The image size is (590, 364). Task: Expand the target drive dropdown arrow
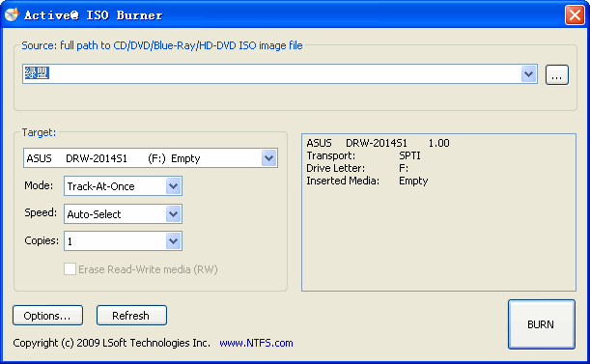[x=269, y=158]
